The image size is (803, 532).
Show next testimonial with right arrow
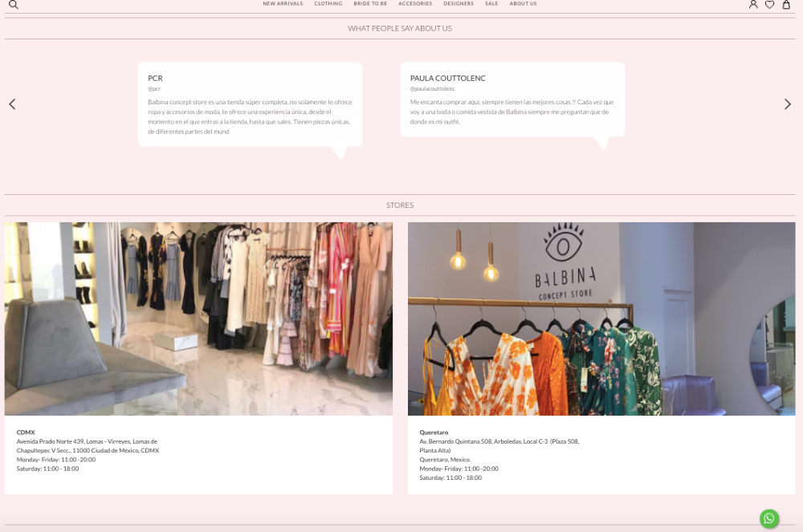(x=788, y=104)
